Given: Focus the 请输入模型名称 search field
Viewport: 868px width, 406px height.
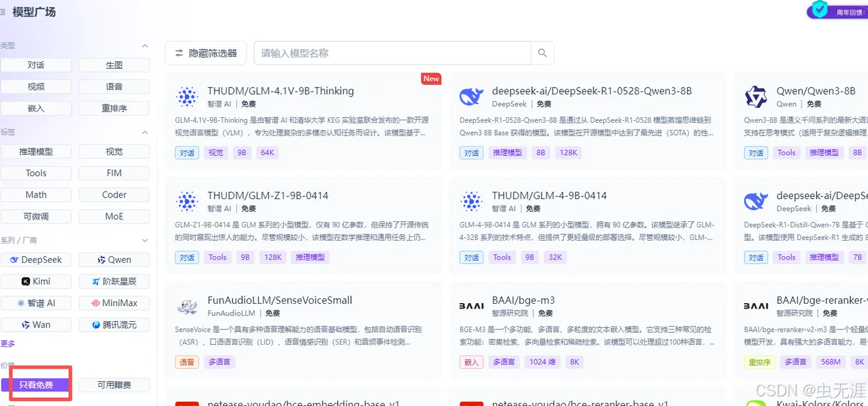Looking at the screenshot, I should pos(392,53).
